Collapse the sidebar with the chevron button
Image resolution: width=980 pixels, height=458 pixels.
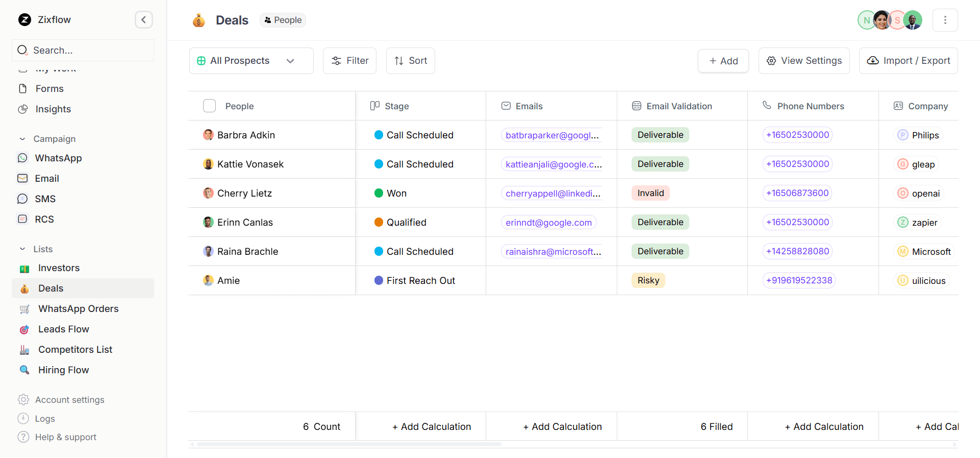[143, 20]
